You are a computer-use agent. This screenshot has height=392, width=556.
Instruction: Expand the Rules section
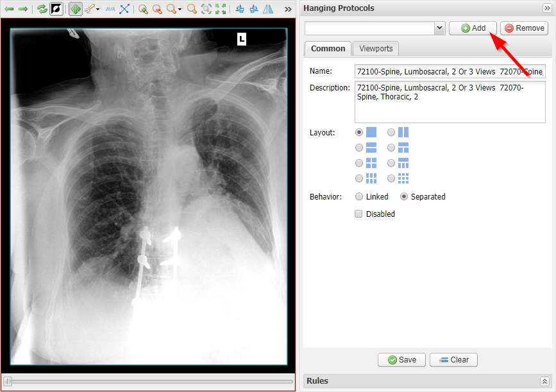click(544, 381)
